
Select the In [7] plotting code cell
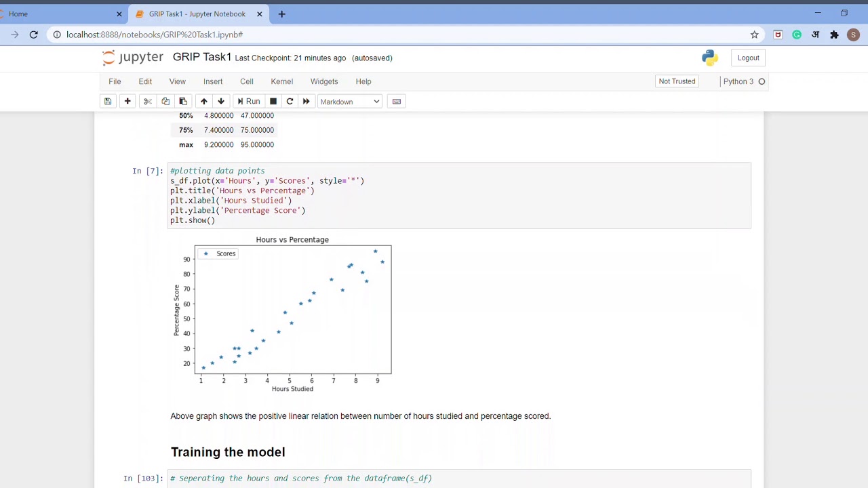click(459, 195)
